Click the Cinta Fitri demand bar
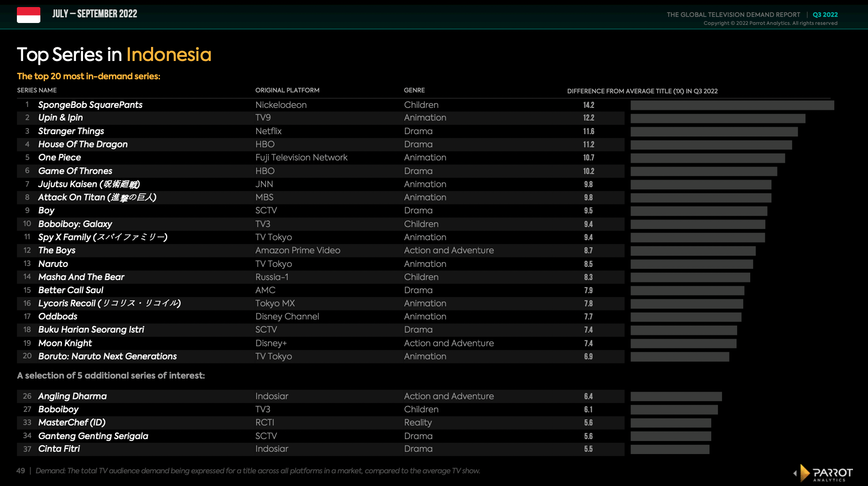Screen dimensions: 868x486 tap(670, 449)
